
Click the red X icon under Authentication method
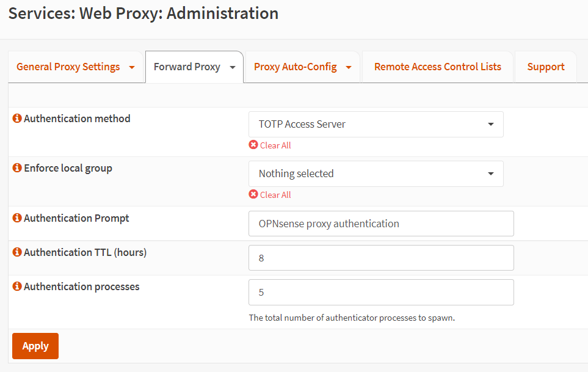(253, 145)
